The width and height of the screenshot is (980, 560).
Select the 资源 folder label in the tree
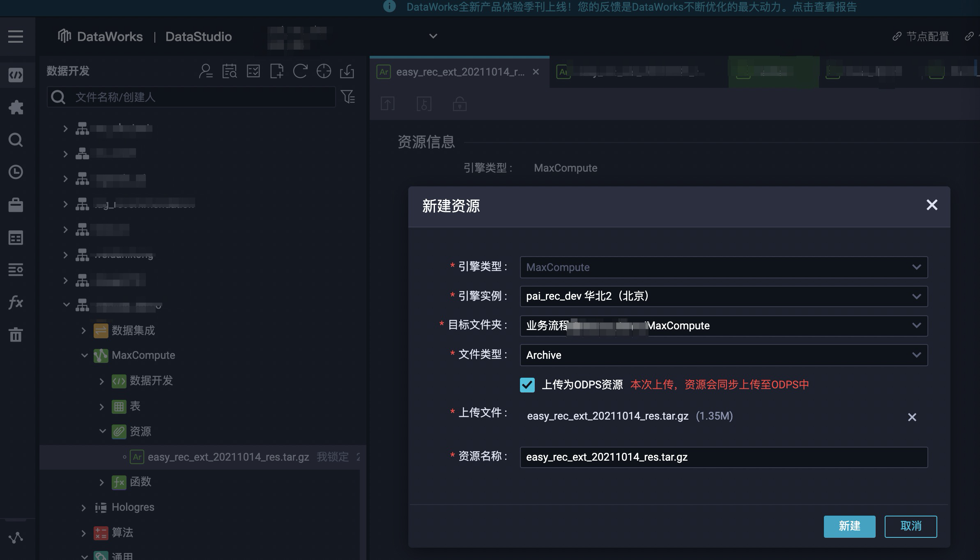[x=140, y=431]
